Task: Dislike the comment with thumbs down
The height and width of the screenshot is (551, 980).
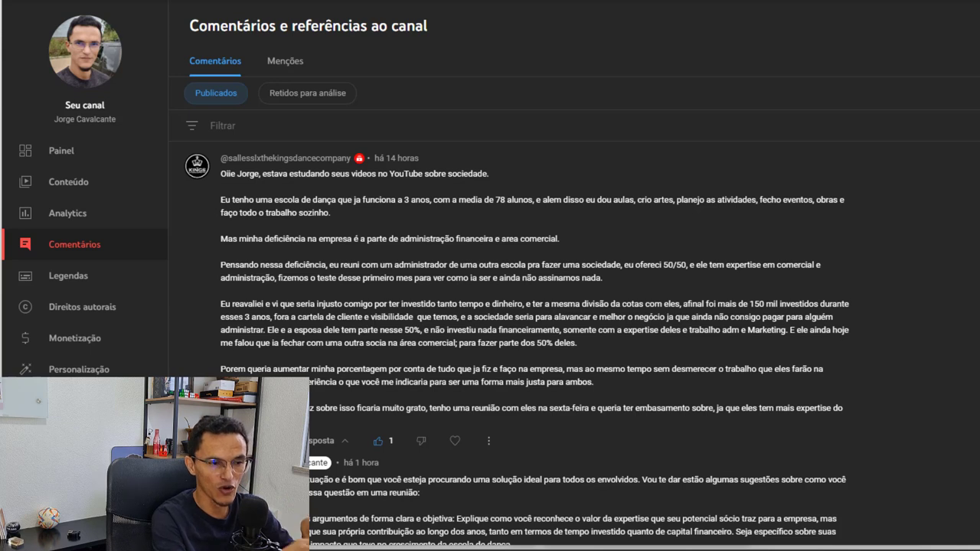Action: click(x=421, y=441)
